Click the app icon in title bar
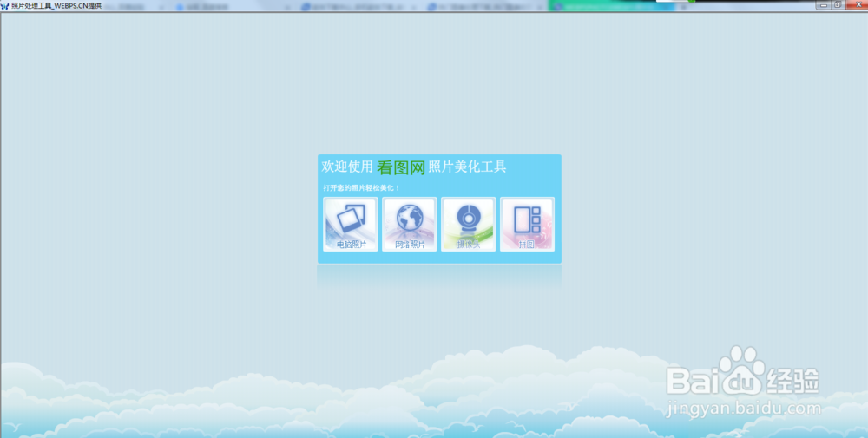 [x=5, y=5]
